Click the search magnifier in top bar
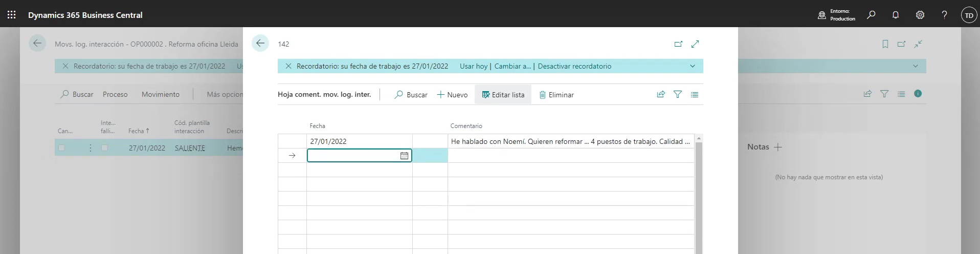The image size is (980, 254). pos(871,15)
